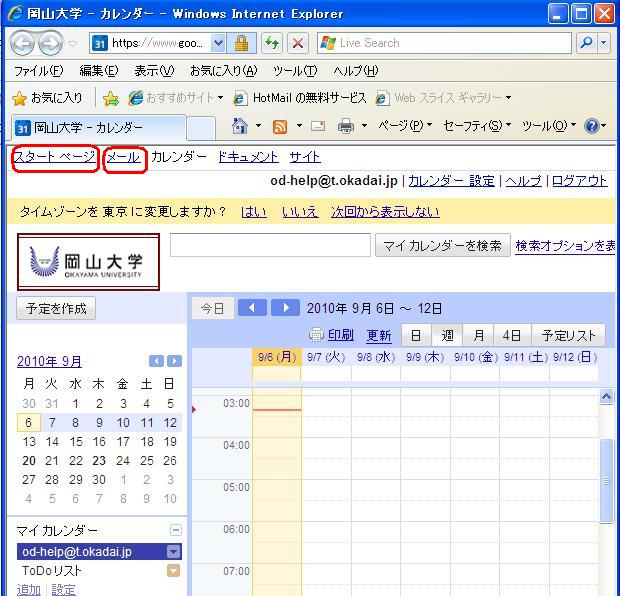
Task: Open a new blank browser tab
Action: [x=201, y=128]
